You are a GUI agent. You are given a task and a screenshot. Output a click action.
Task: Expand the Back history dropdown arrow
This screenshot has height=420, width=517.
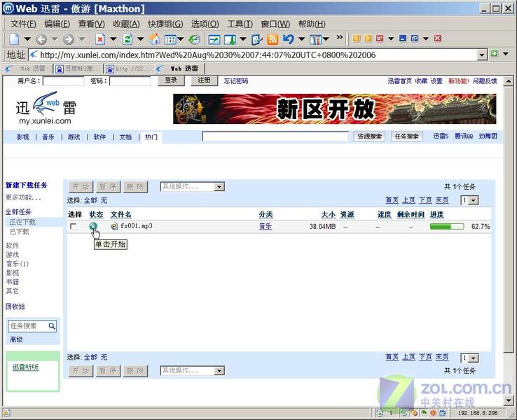tap(55, 39)
